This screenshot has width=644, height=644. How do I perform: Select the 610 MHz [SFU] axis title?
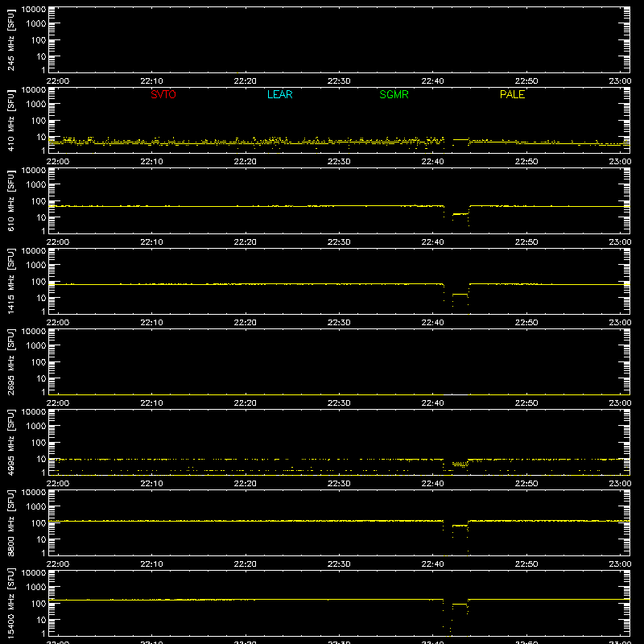[11, 200]
